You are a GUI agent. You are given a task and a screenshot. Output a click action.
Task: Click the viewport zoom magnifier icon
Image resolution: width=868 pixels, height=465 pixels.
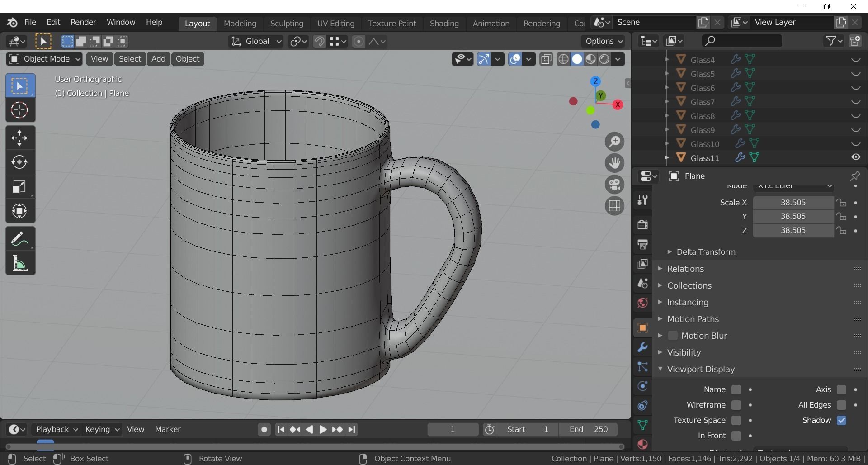point(614,142)
